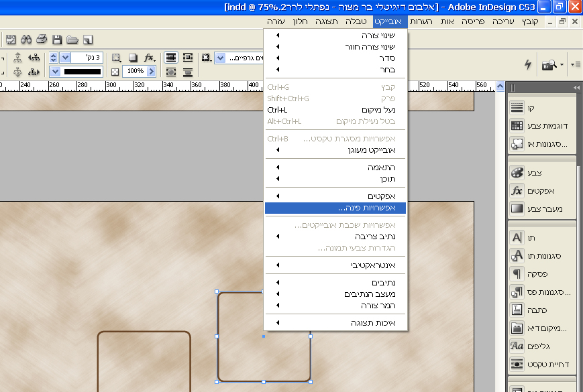Toggle the no text wrap button
The image size is (583, 392).
[171, 58]
